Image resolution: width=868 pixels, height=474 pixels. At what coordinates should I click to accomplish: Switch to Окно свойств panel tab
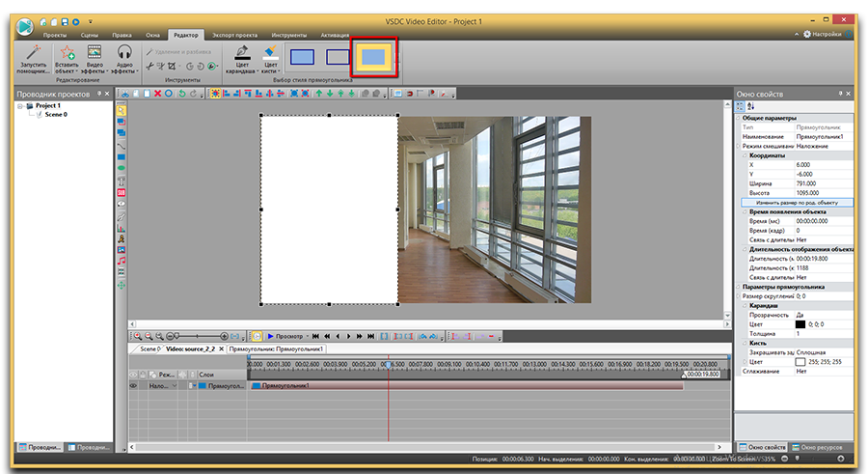[x=762, y=447]
